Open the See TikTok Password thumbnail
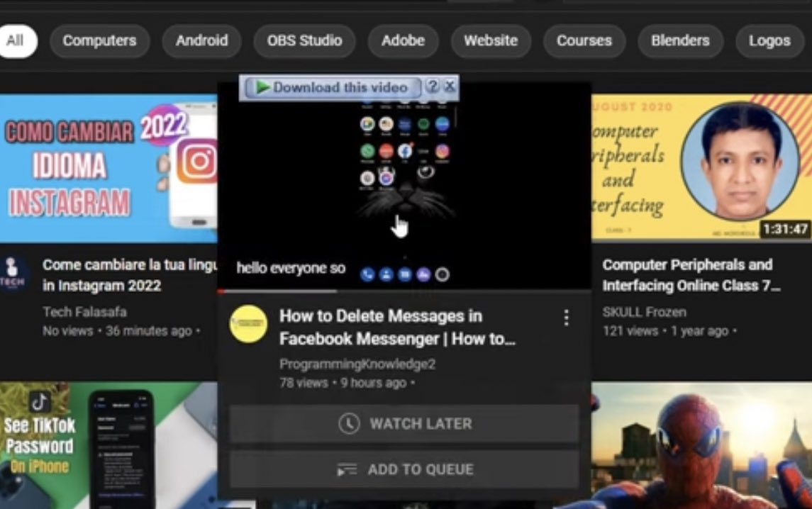This screenshot has width=812, height=509. (x=109, y=445)
